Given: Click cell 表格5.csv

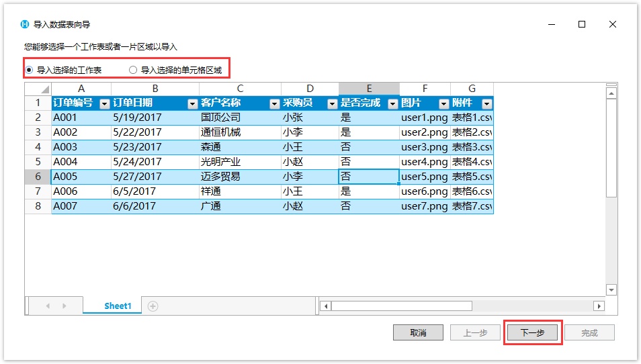Looking at the screenshot, I should pyautogui.click(x=472, y=177).
